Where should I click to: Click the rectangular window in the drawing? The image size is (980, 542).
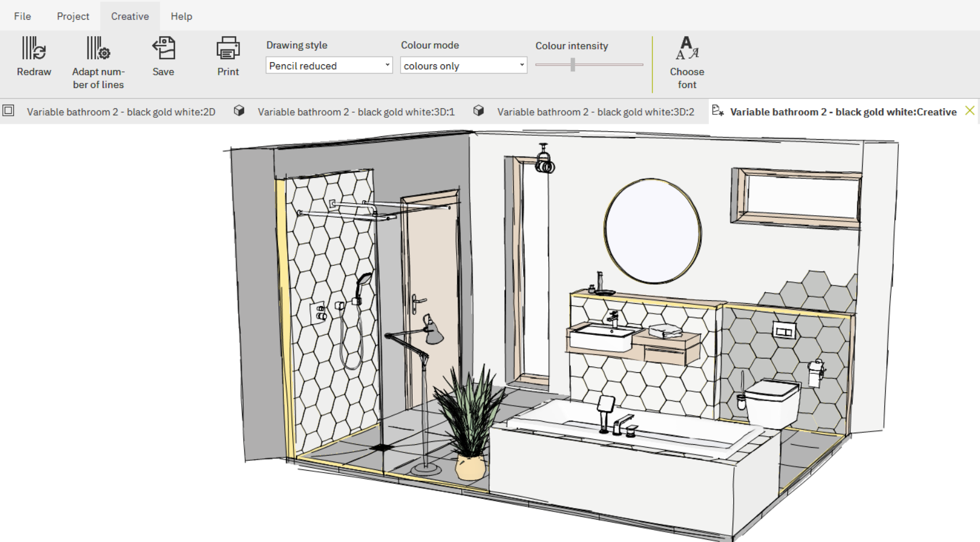(796, 198)
